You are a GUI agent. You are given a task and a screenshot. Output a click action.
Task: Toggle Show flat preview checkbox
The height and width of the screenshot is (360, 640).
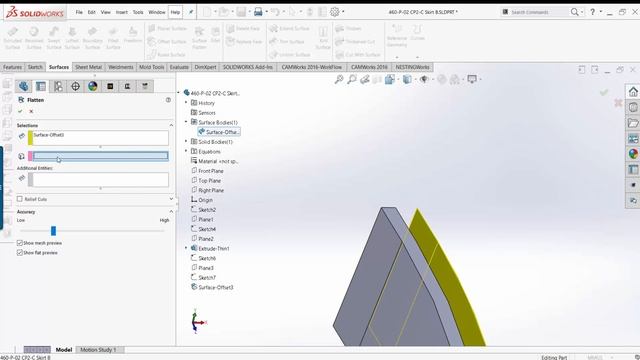20,253
